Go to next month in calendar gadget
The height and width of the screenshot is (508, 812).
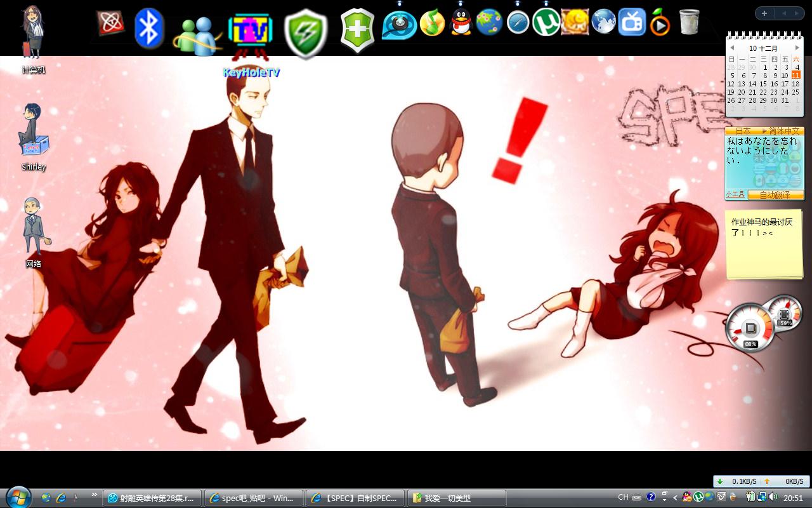pos(797,48)
